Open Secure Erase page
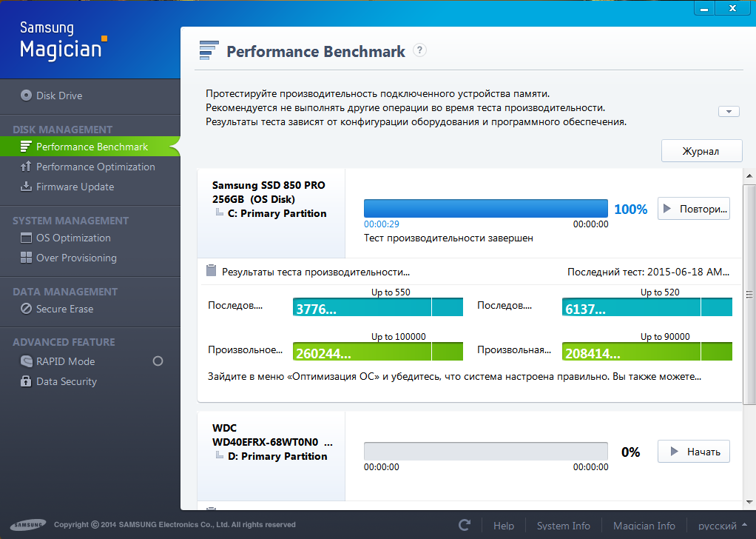The image size is (756, 539). click(64, 309)
